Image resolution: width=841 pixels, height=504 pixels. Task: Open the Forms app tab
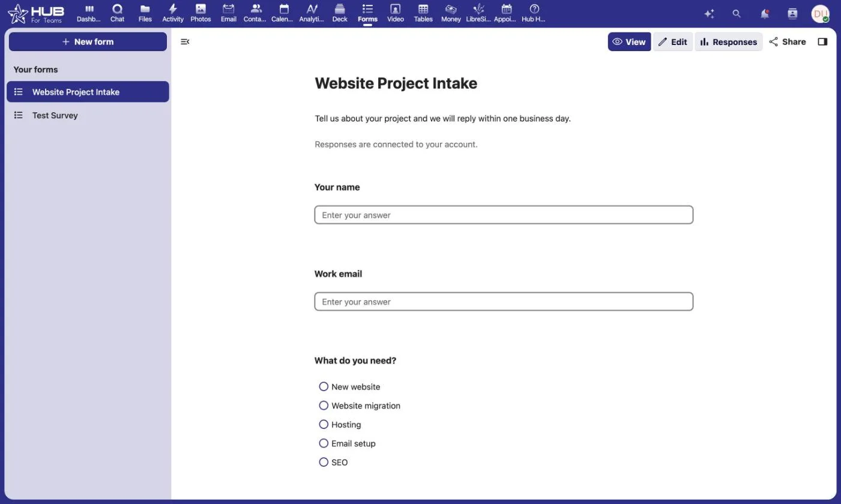click(367, 13)
